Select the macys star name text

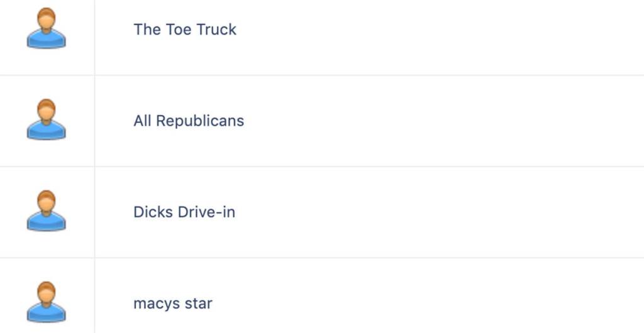coord(173,303)
